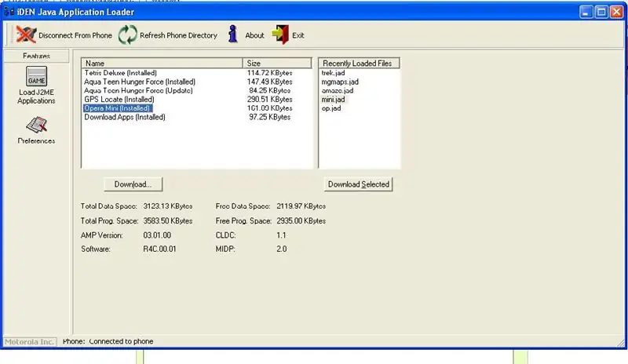Select the Load J2ME Applications GAME icon

(x=36, y=76)
